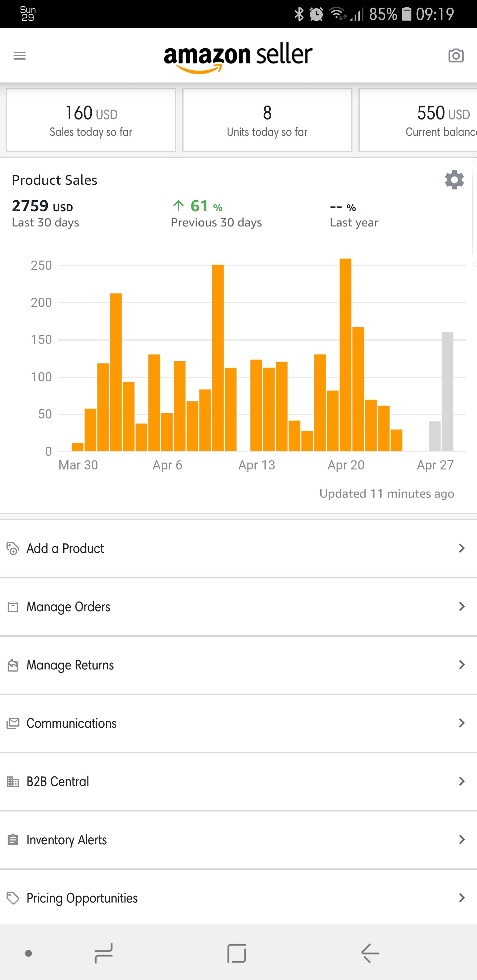Tap the Product Sales heading

(54, 180)
